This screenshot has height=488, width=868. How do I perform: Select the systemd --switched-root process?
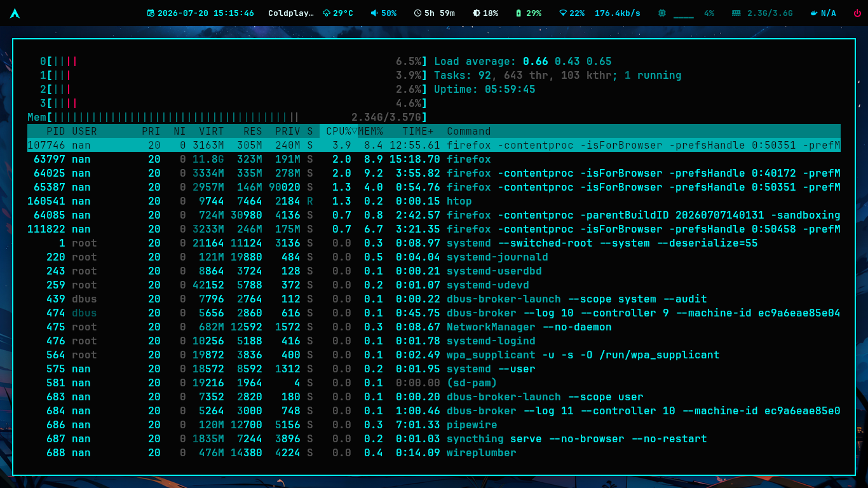[434, 243]
